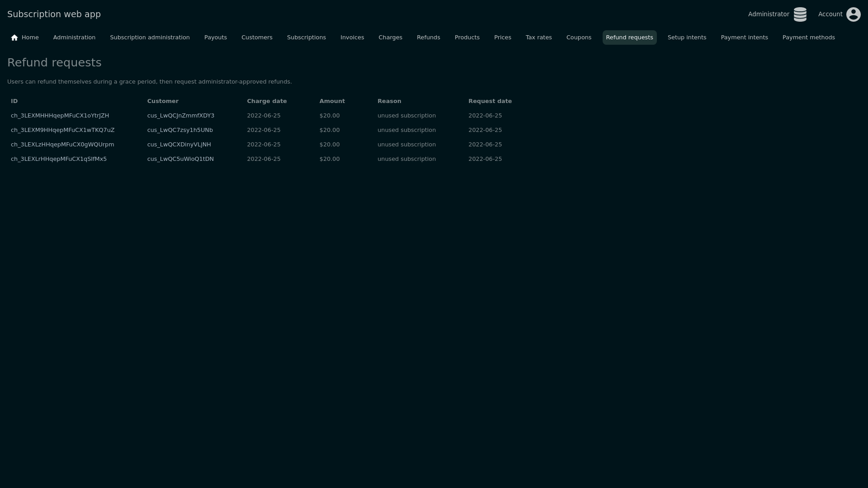Open customer cus_LwQC5uWioQ1tDN
This screenshot has height=488, width=868.
tap(180, 159)
